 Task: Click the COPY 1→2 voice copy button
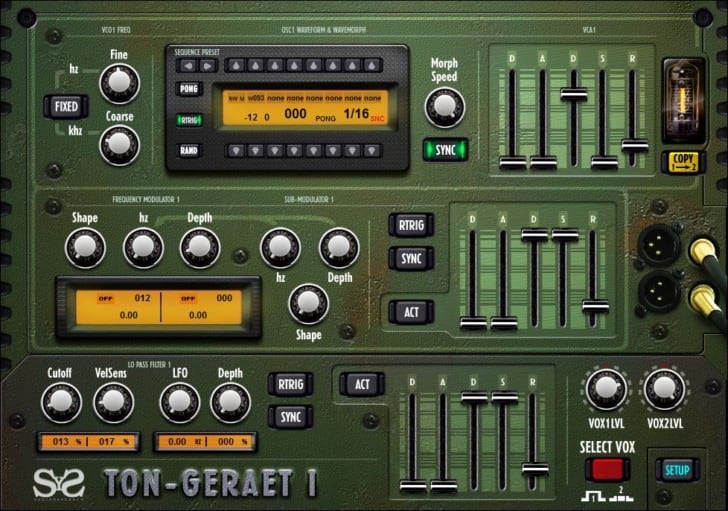[683, 162]
